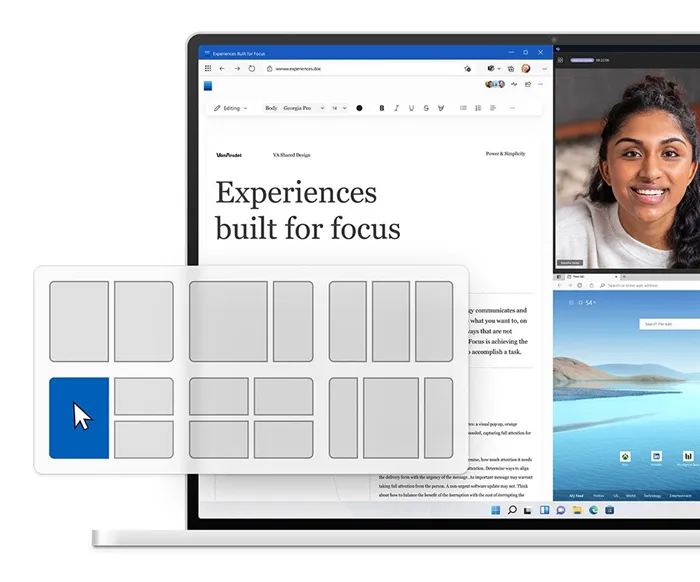This screenshot has width=700, height=582.
Task: Open the Xbox tile on new tab page
Action: point(626,456)
